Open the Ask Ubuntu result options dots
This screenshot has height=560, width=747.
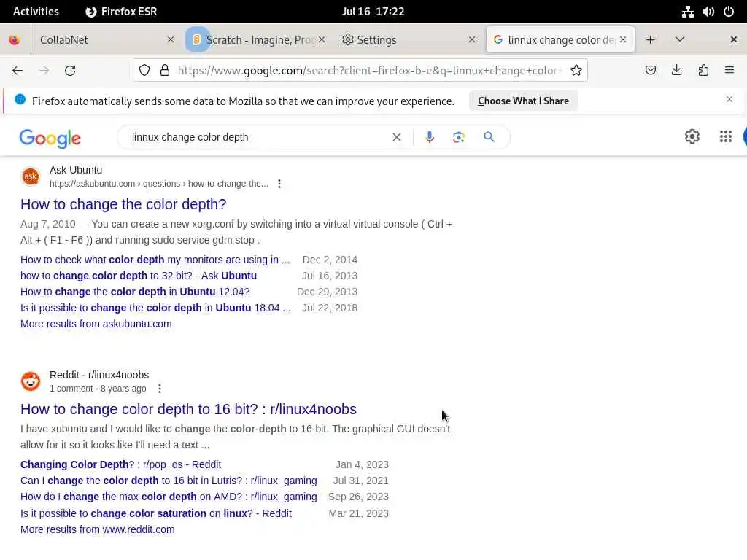(x=279, y=184)
